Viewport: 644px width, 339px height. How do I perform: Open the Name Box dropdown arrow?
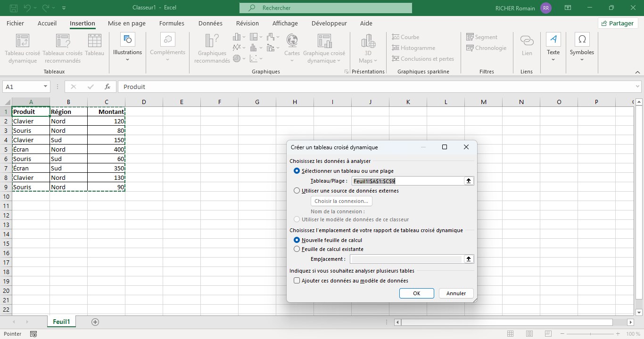pyautogui.click(x=45, y=87)
